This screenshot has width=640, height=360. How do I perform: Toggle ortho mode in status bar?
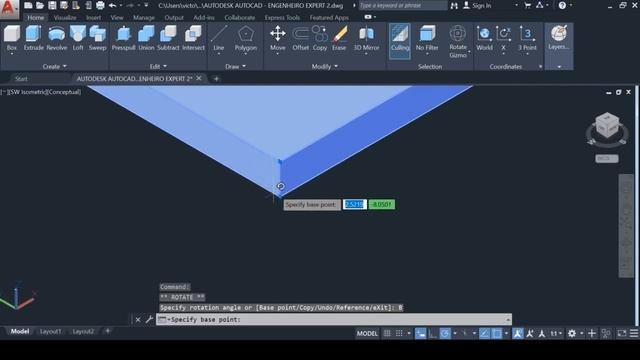pyautogui.click(x=433, y=333)
